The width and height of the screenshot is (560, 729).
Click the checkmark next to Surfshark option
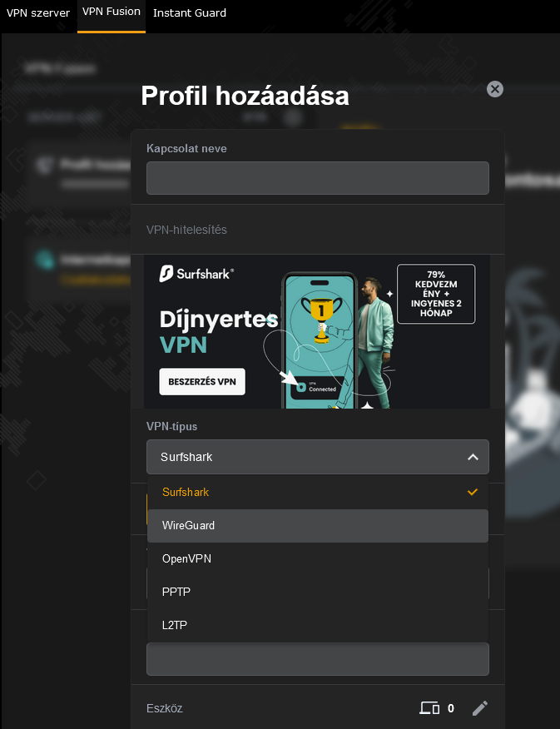pos(472,492)
